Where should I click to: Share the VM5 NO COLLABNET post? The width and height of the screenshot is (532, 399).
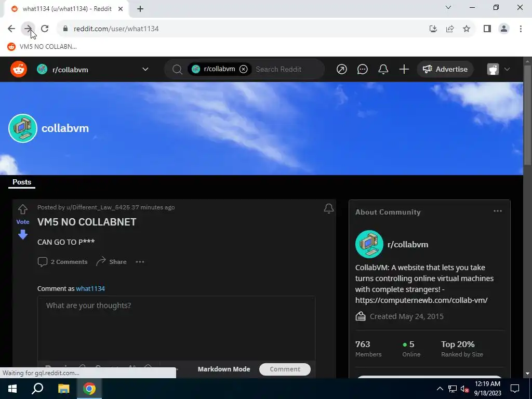[111, 262]
